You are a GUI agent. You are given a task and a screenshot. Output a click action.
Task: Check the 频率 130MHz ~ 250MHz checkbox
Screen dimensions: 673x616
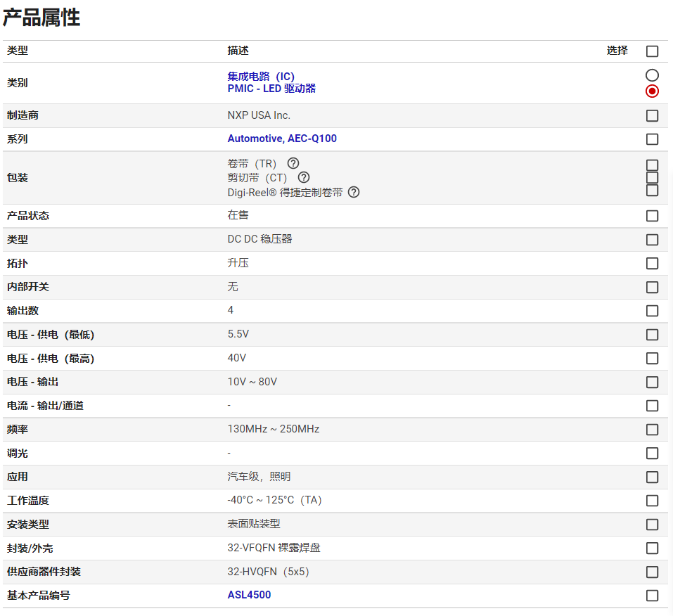652,430
